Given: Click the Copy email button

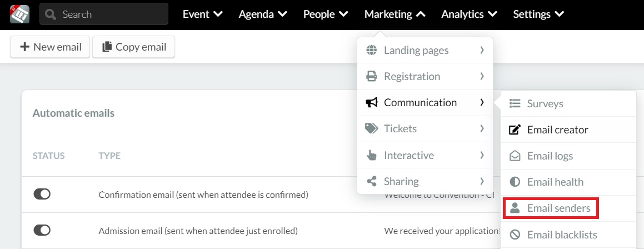Looking at the screenshot, I should [134, 47].
